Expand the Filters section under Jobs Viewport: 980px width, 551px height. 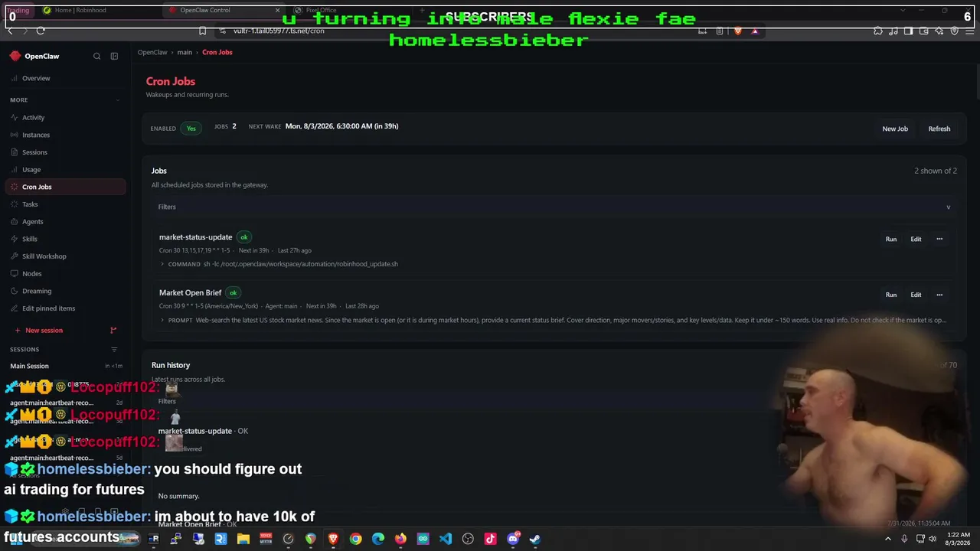point(554,207)
